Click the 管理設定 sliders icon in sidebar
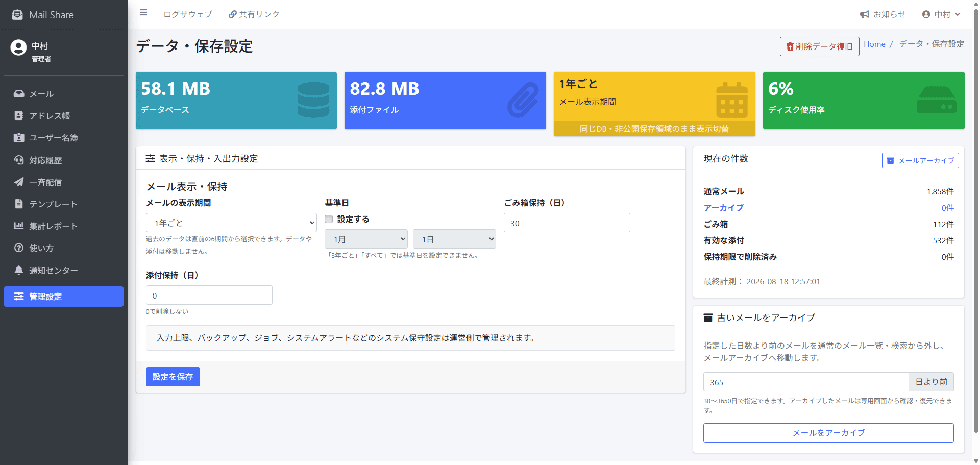980x465 pixels. point(19,297)
